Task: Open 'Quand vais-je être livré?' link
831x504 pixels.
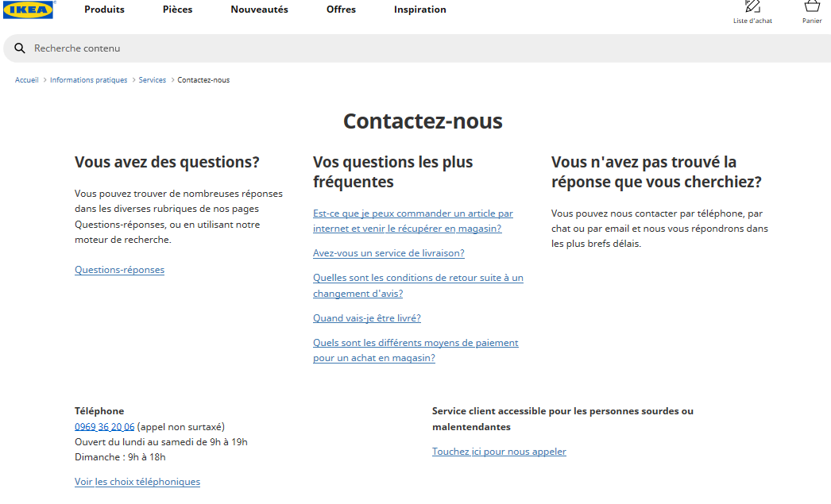Action: coord(367,317)
